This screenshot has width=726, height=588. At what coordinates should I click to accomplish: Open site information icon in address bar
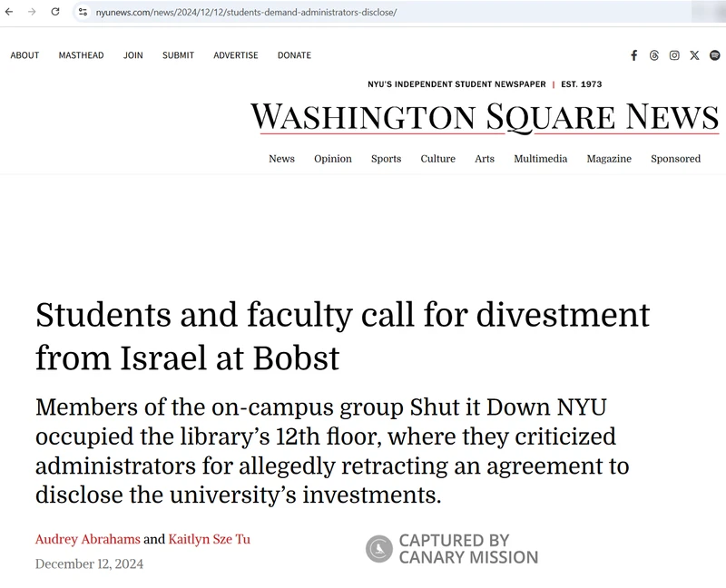[83, 12]
